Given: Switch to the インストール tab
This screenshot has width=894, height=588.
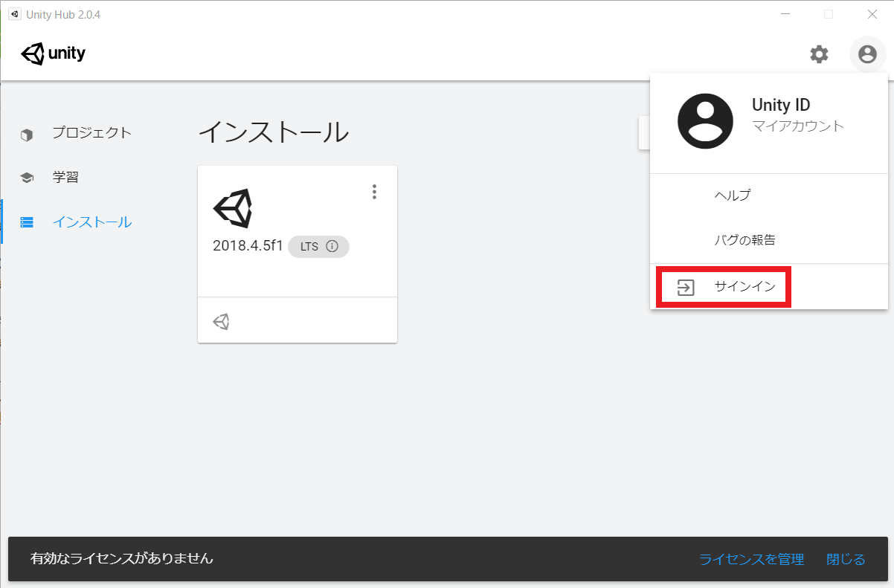Looking at the screenshot, I should pos(92,222).
